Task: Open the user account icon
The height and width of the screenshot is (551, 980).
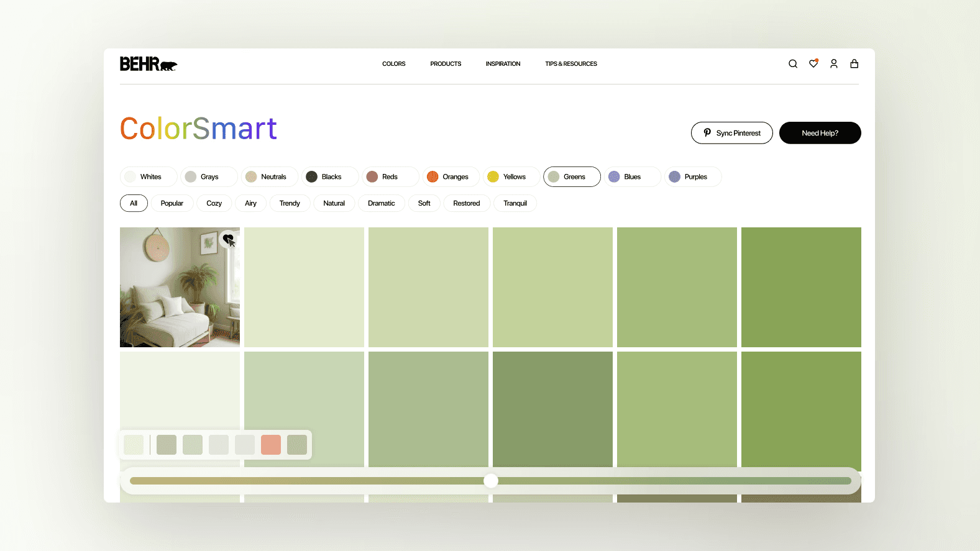Action: 834,64
